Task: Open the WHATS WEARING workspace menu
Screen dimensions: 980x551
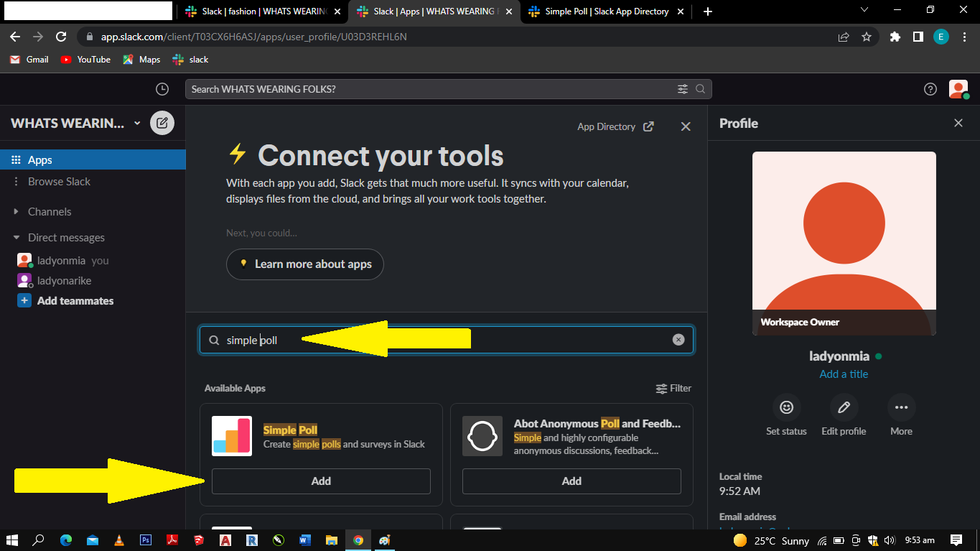Action: (x=76, y=123)
